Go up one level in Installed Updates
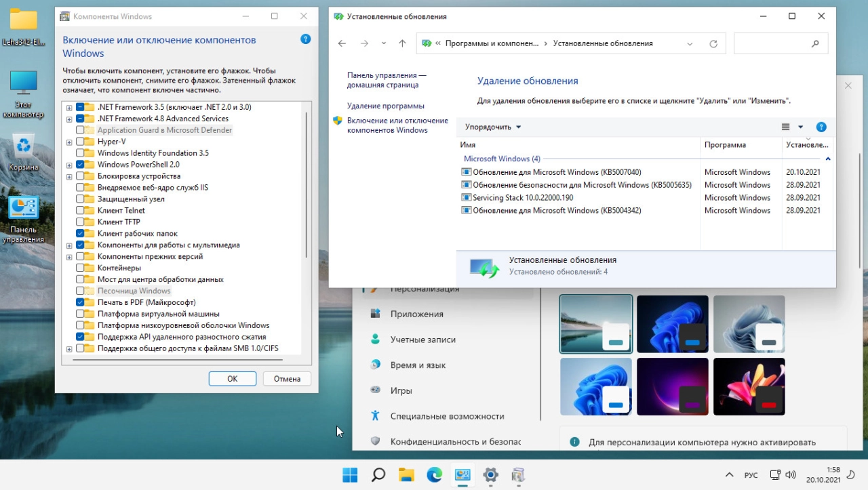This screenshot has height=490, width=868. point(402,43)
